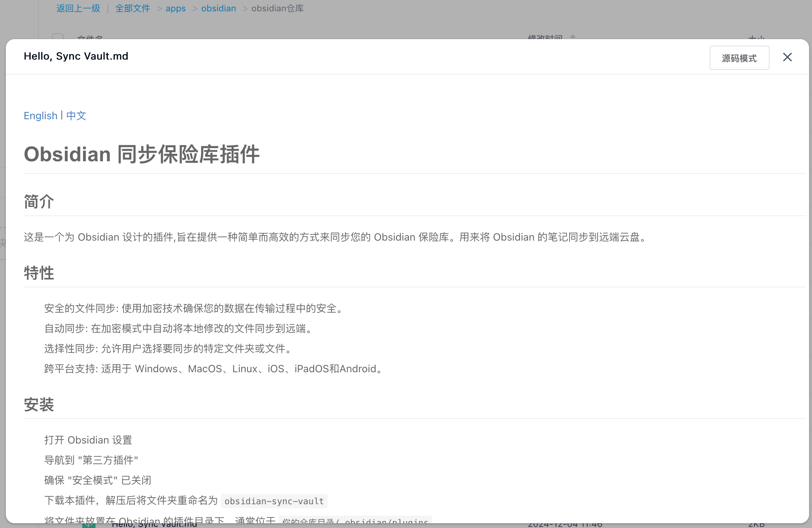Open the 中文 language link

tap(76, 116)
